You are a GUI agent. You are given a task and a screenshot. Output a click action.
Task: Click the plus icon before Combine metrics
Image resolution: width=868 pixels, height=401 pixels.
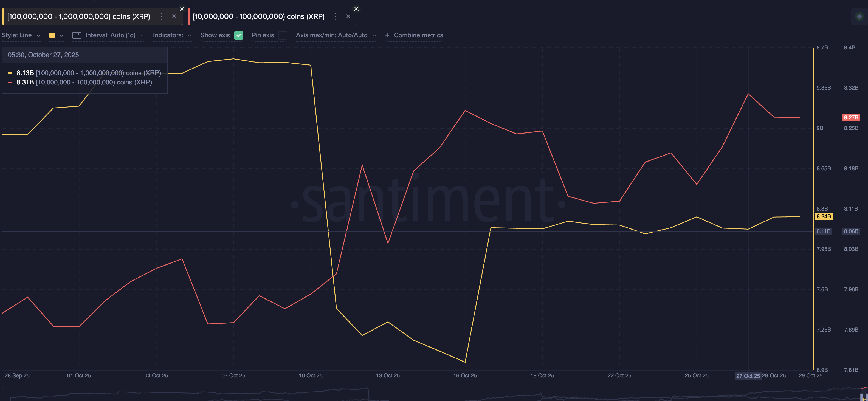(x=387, y=35)
